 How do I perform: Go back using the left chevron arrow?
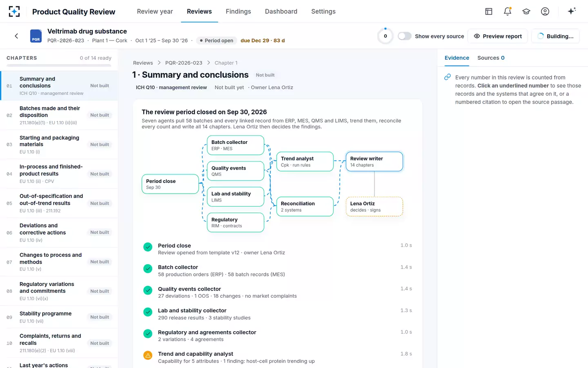click(x=16, y=36)
